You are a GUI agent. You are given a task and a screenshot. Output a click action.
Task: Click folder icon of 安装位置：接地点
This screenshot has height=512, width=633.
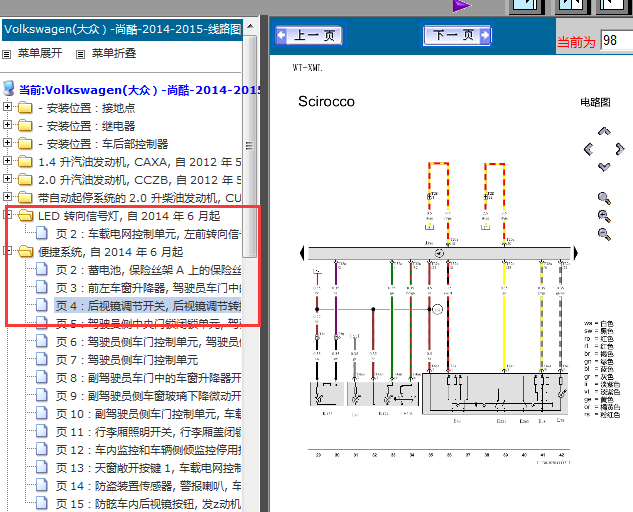pos(25,108)
